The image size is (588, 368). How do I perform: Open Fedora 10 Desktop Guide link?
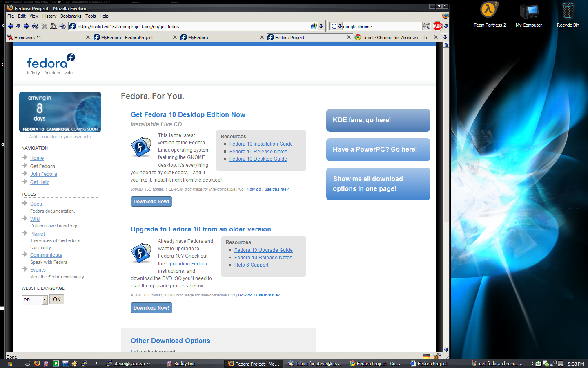(258, 159)
